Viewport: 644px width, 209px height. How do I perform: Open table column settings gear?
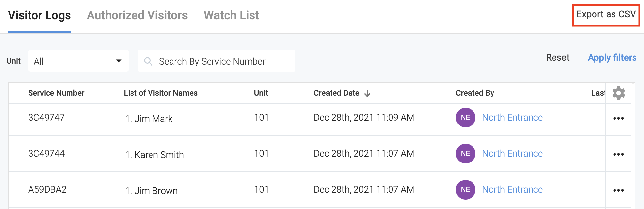pyautogui.click(x=618, y=93)
